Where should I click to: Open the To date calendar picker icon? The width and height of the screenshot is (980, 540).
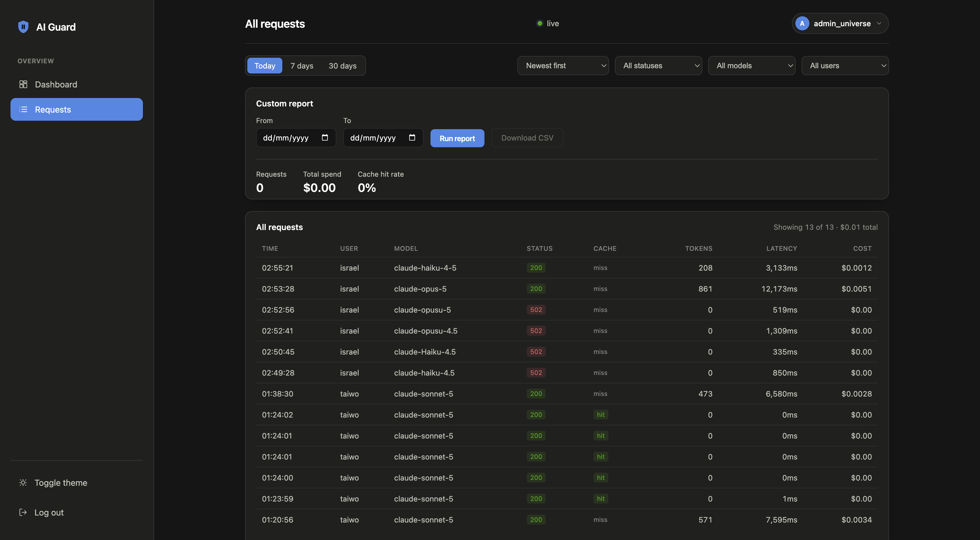[412, 138]
